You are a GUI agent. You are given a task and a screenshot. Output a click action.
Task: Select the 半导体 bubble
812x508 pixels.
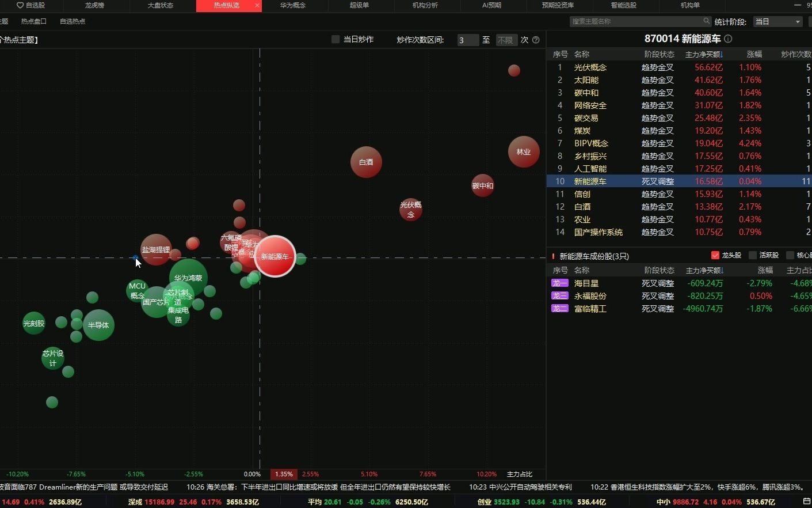(98, 325)
